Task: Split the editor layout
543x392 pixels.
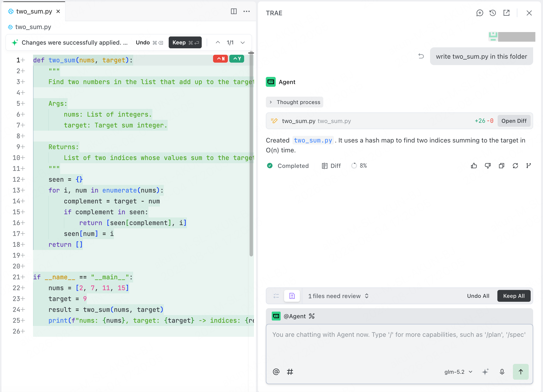Action: [234, 11]
